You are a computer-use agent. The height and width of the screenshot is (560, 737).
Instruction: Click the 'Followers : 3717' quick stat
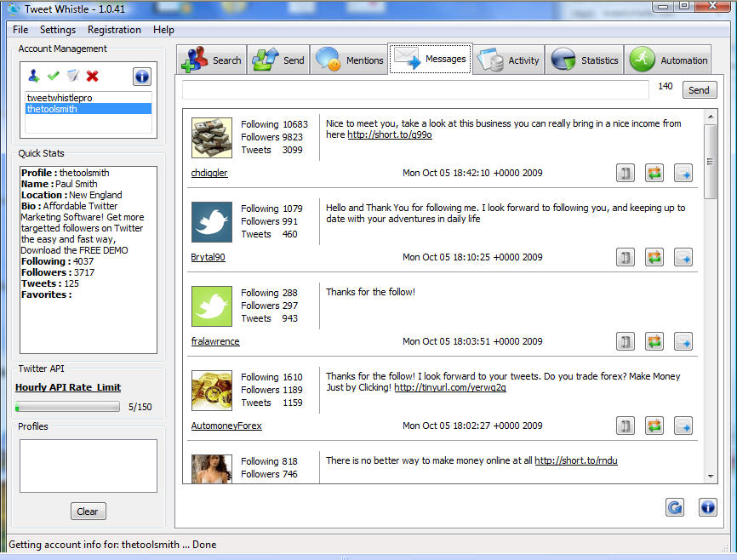tap(58, 272)
